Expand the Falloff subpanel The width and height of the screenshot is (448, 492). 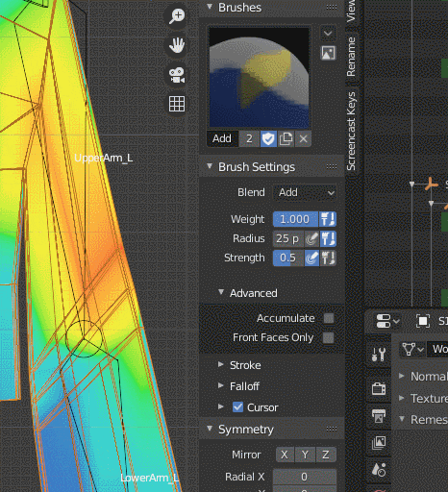(x=221, y=386)
